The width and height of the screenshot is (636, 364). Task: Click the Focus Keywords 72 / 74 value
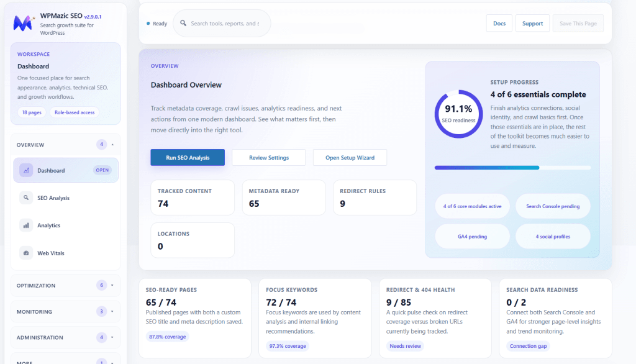click(x=281, y=303)
